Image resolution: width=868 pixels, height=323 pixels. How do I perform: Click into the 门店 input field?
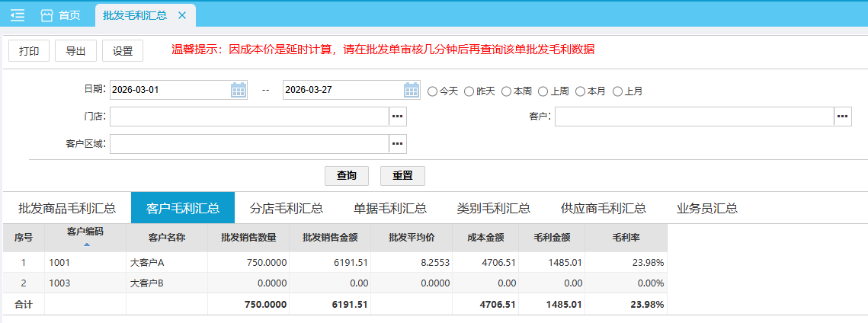coord(249,117)
